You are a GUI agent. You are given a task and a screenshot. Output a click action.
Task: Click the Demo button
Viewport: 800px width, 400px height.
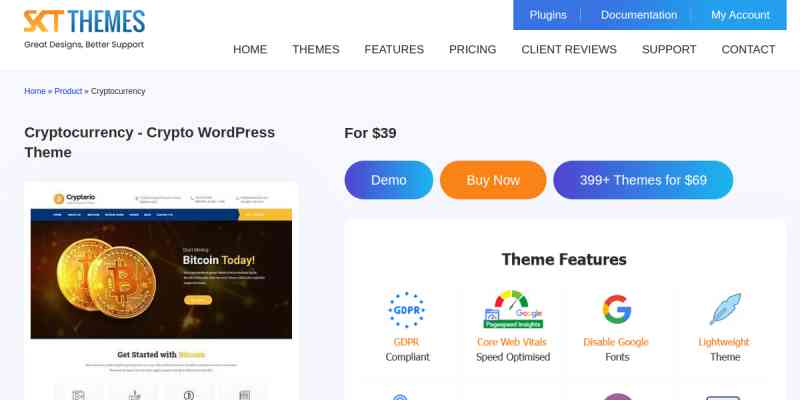389,180
